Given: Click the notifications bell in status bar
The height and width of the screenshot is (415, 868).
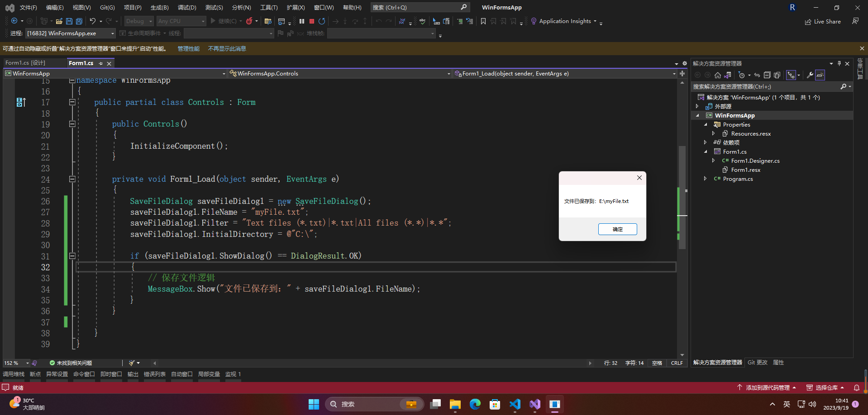Looking at the screenshot, I should [857, 388].
